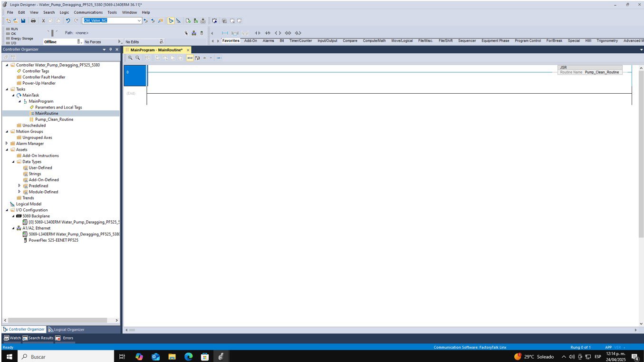Switch to Compare instruction tab

[350, 41]
